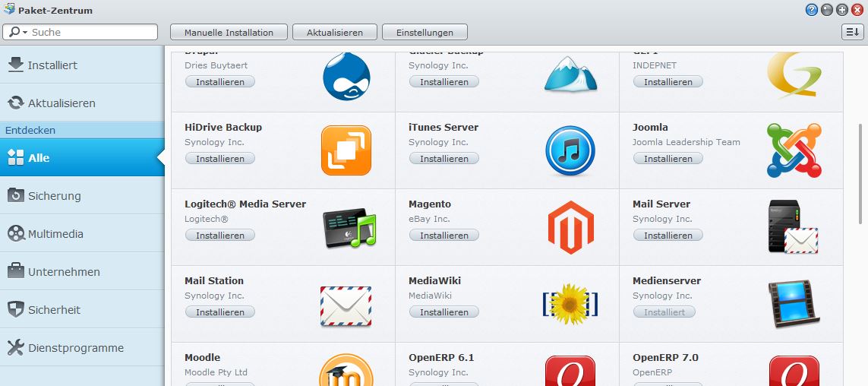868x386 pixels.
Task: Click the MediaWiki sunflower icon
Action: (x=570, y=304)
